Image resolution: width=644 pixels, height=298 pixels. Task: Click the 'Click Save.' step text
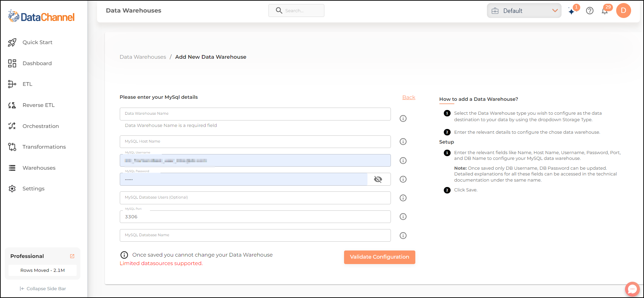point(466,190)
